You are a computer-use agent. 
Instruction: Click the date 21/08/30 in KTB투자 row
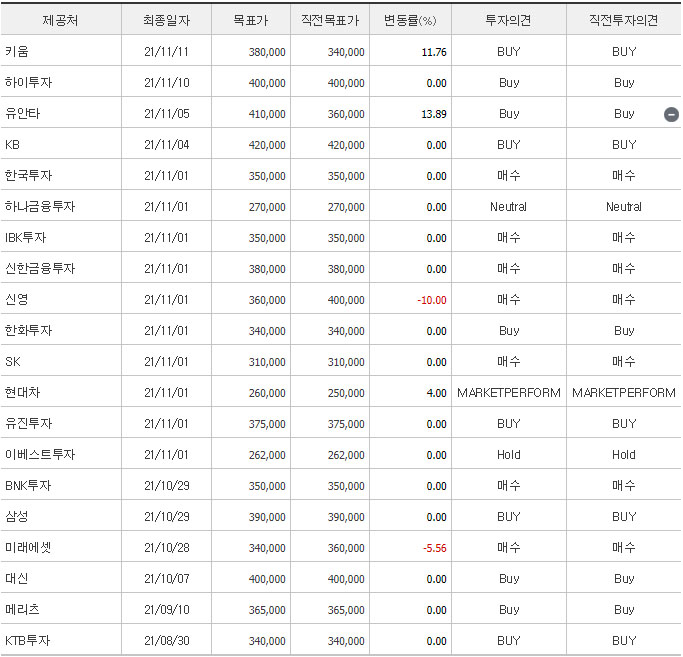point(167,640)
